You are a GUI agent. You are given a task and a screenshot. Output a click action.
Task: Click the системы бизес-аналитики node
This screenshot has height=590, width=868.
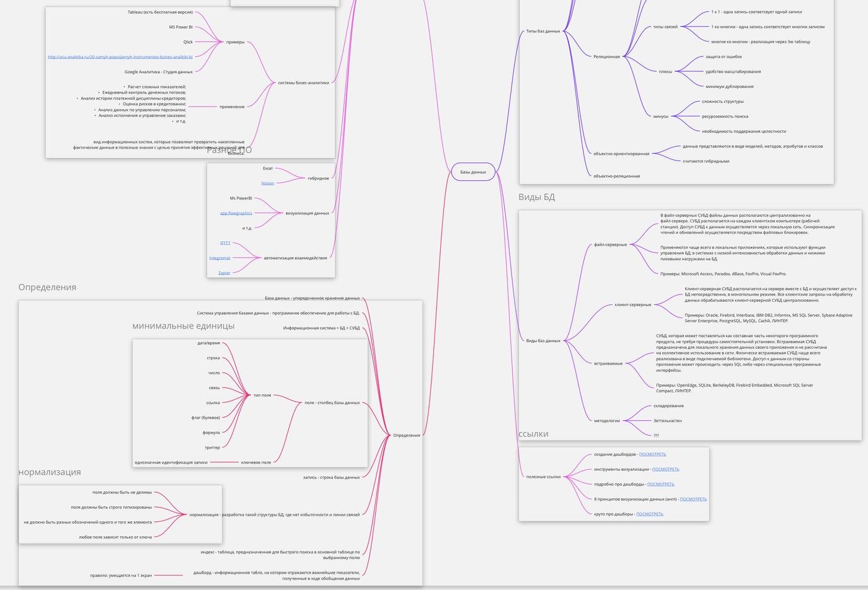(303, 82)
